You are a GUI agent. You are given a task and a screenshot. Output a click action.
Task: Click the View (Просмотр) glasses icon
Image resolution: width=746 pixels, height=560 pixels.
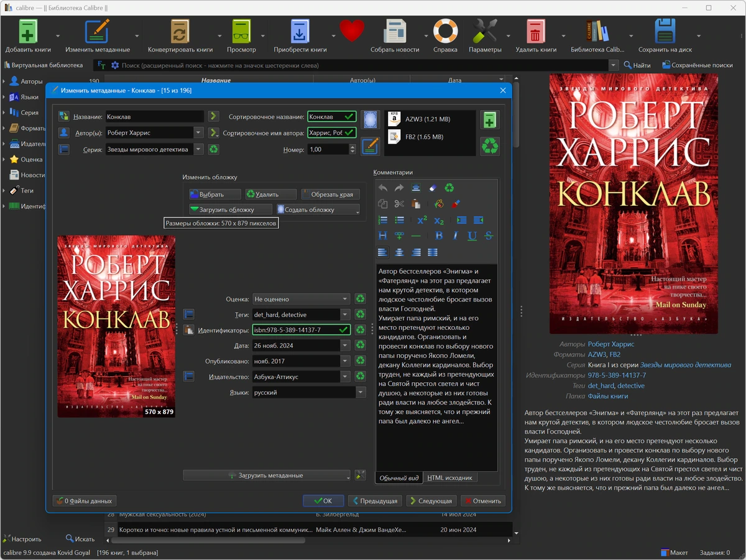241,31
